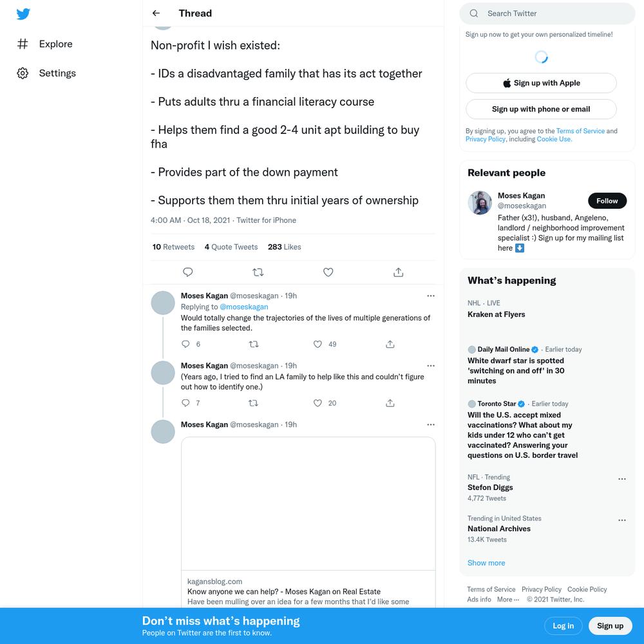644x644 pixels.
Task: Open more options for Stefon Diggs trend
Action: pos(622,479)
